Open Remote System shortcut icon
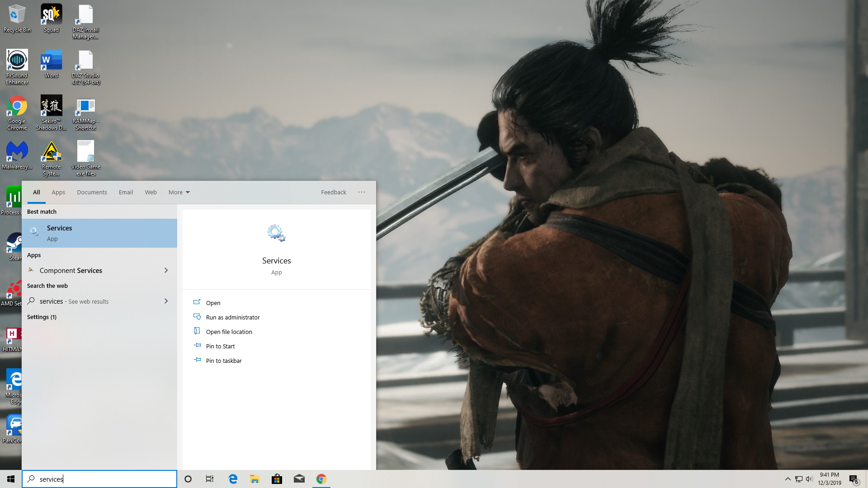This screenshot has width=868, height=488. [x=51, y=159]
